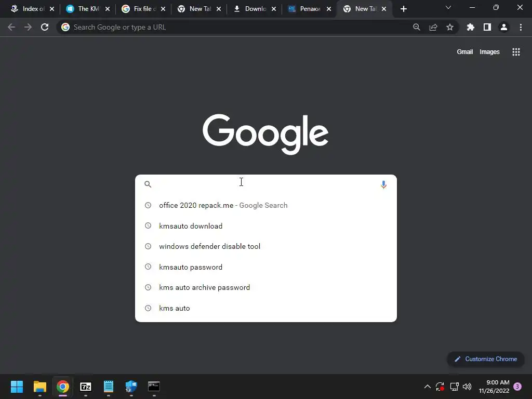Open Command Prompt from taskbar
This screenshot has width=532, height=399.
point(154,387)
